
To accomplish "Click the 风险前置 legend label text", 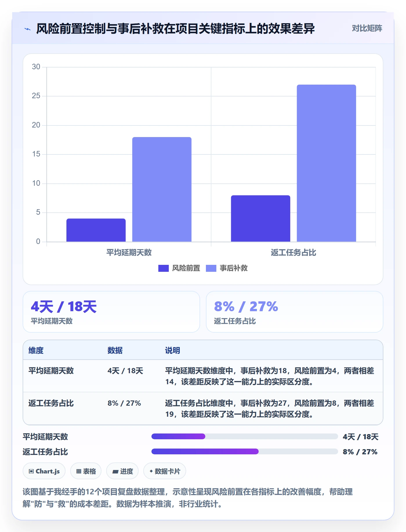I will (186, 268).
